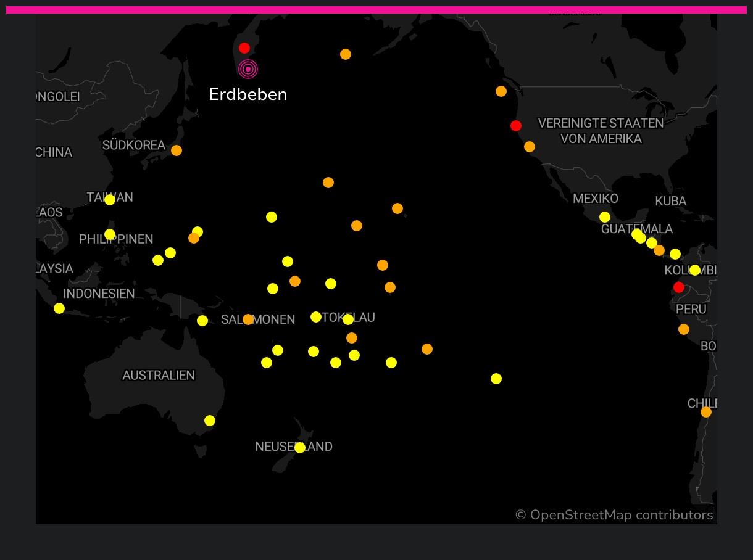Click the orange marker on the Salomonen label

[x=248, y=319]
